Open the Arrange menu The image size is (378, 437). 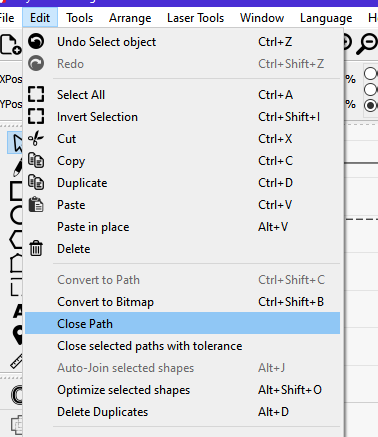[x=130, y=18]
